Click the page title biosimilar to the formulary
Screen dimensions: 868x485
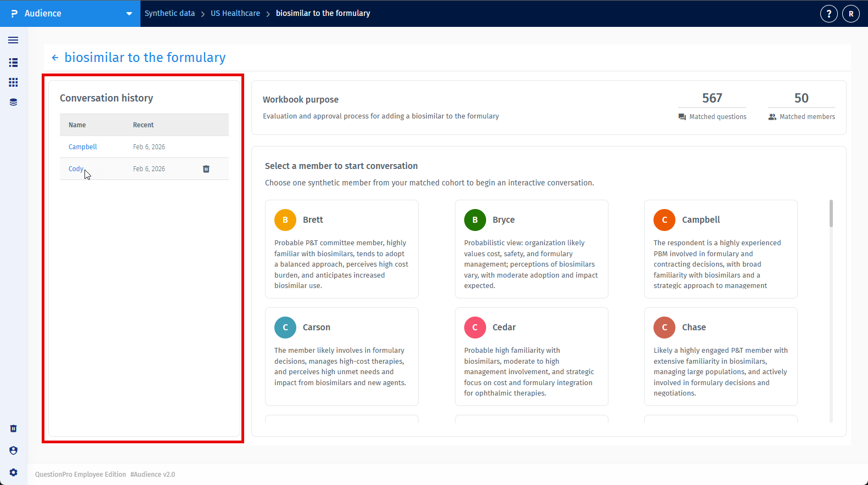coord(145,58)
